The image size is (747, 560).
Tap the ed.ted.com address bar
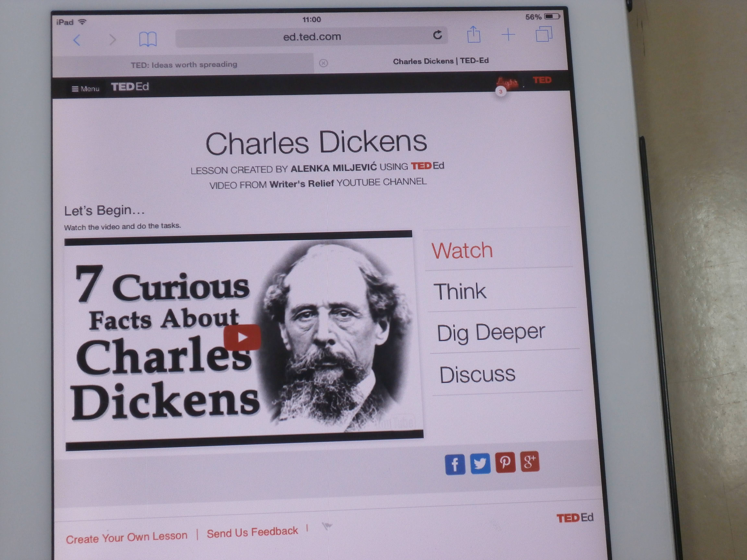[311, 36]
